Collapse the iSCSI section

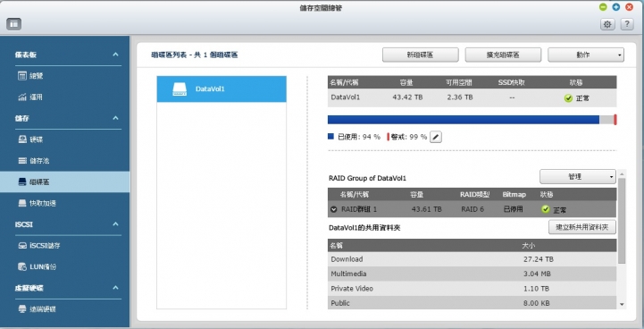(x=116, y=224)
